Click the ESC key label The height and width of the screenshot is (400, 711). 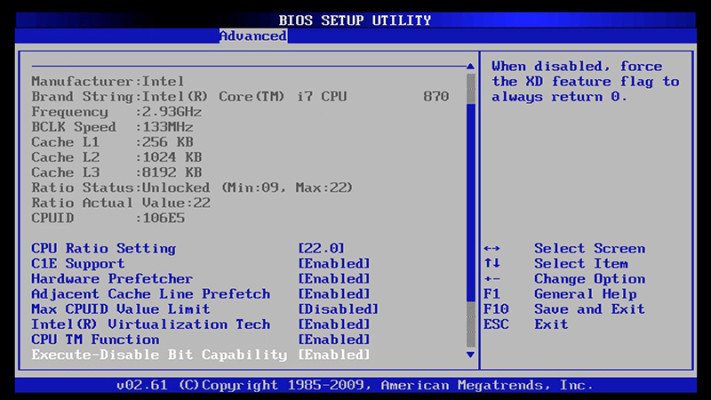point(496,324)
